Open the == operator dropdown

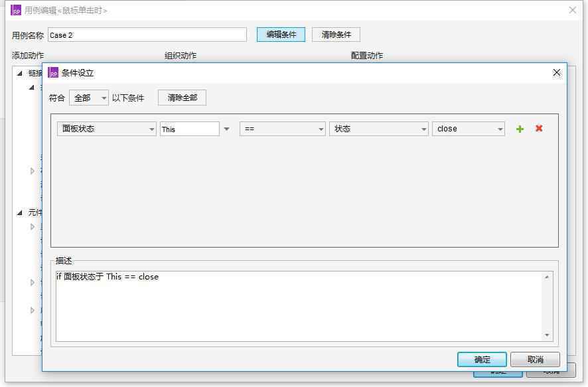(x=282, y=128)
